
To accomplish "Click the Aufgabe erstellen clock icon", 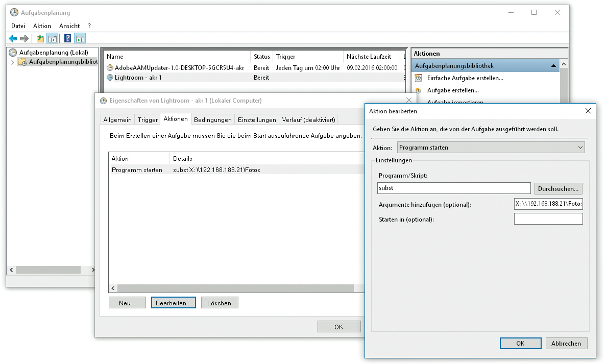I will [419, 90].
